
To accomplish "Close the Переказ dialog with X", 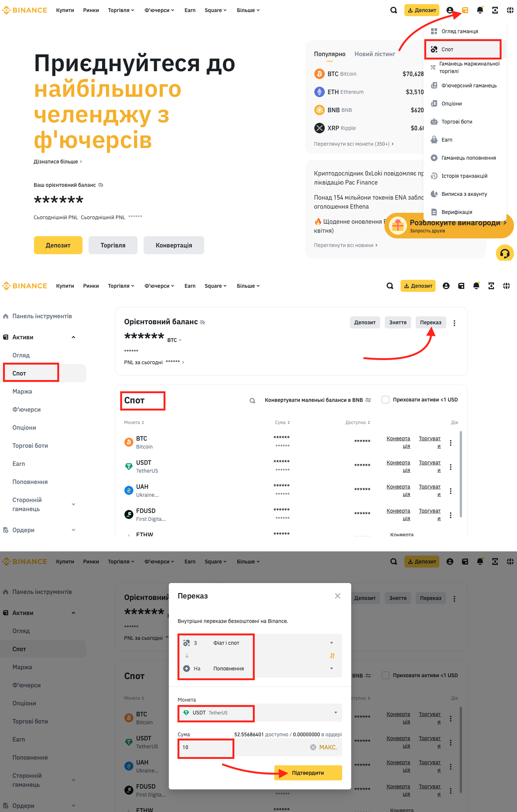I will tap(338, 596).
